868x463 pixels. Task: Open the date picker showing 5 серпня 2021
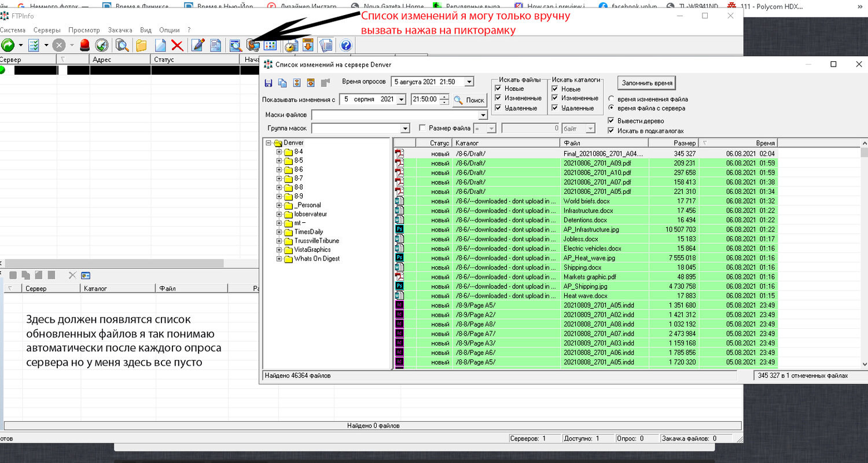click(401, 100)
